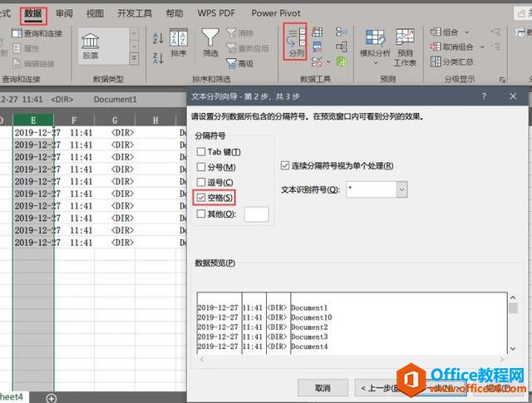Click the Back (上一步) button

pyautogui.click(x=379, y=388)
